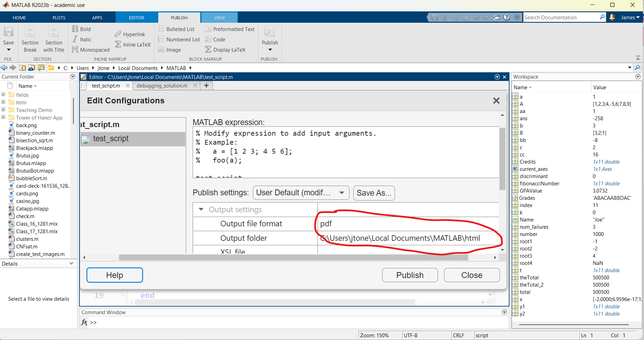Image resolution: width=644 pixels, height=340 pixels.
Task: Go up one folder level
Action: click(x=22, y=68)
